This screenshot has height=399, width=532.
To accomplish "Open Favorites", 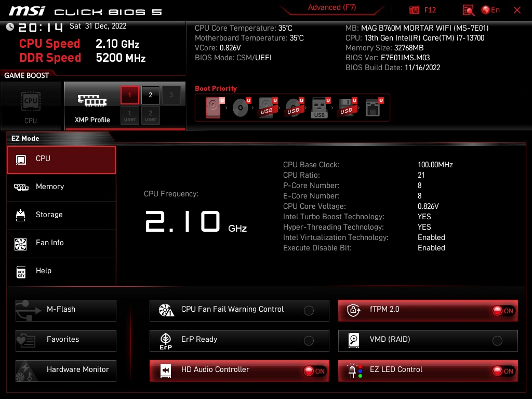I will (66, 341).
